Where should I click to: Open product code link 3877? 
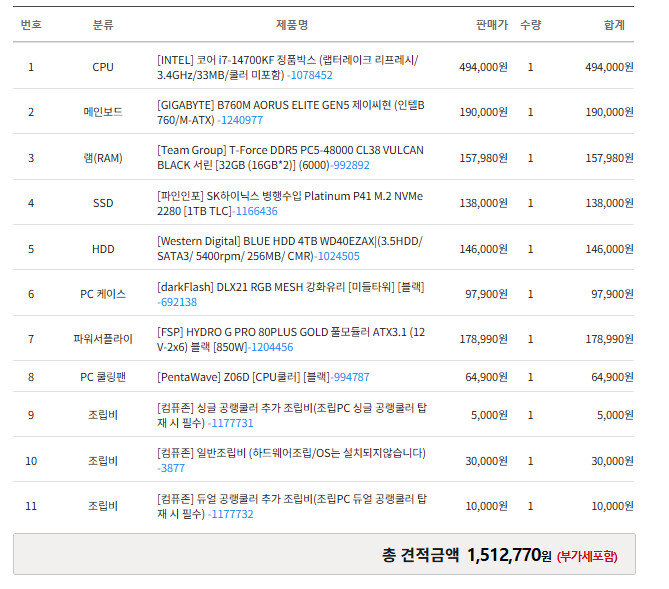pos(172,468)
